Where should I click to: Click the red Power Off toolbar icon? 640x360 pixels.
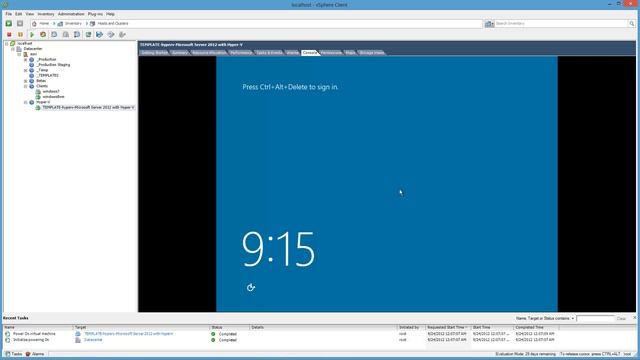[x=9, y=35]
